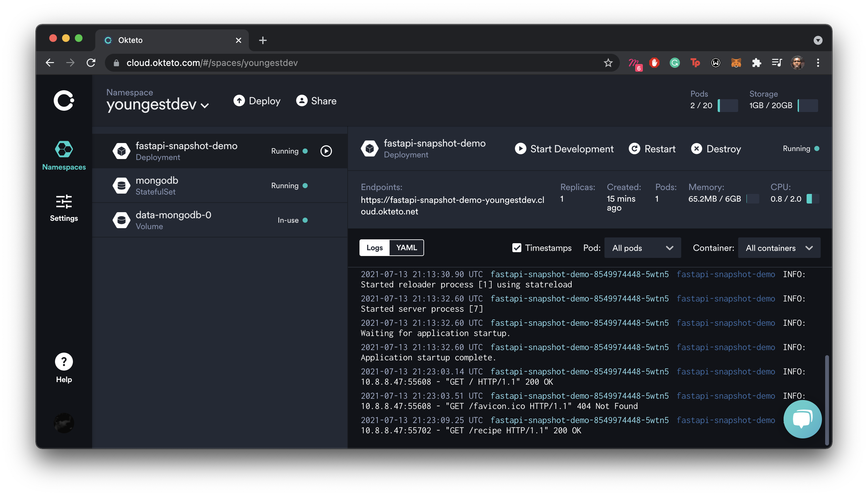This screenshot has height=496, width=868.
Task: Open the Tp extension icon
Action: click(695, 63)
